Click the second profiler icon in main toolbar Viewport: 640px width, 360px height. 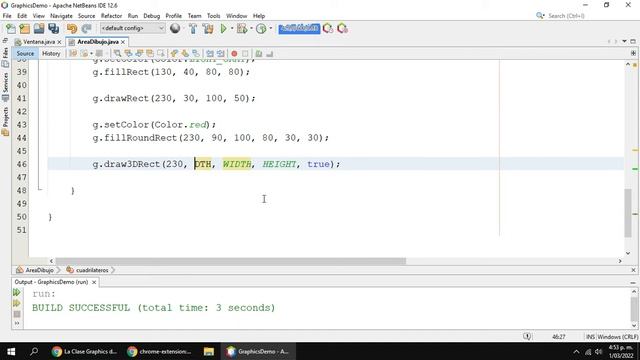342,29
